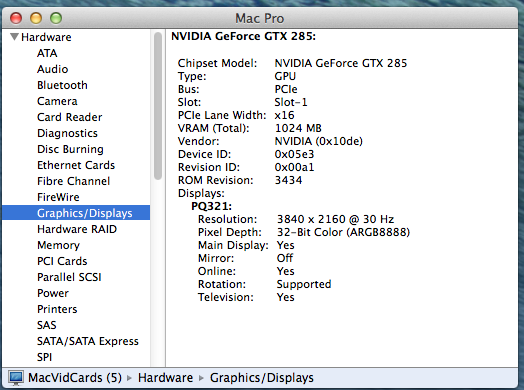Click the computer icon in path bar
524x390 pixels.
(x=15, y=378)
